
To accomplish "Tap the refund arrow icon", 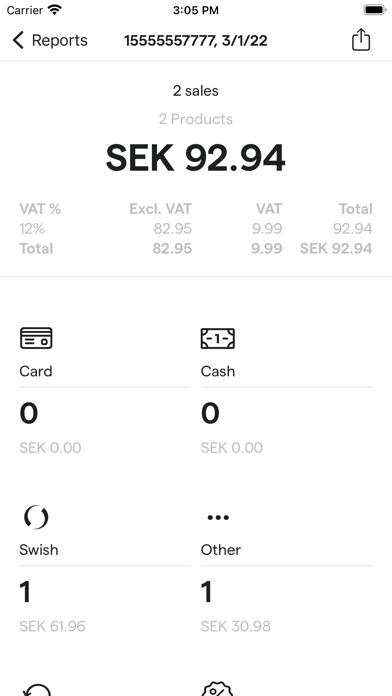I will (37, 689).
